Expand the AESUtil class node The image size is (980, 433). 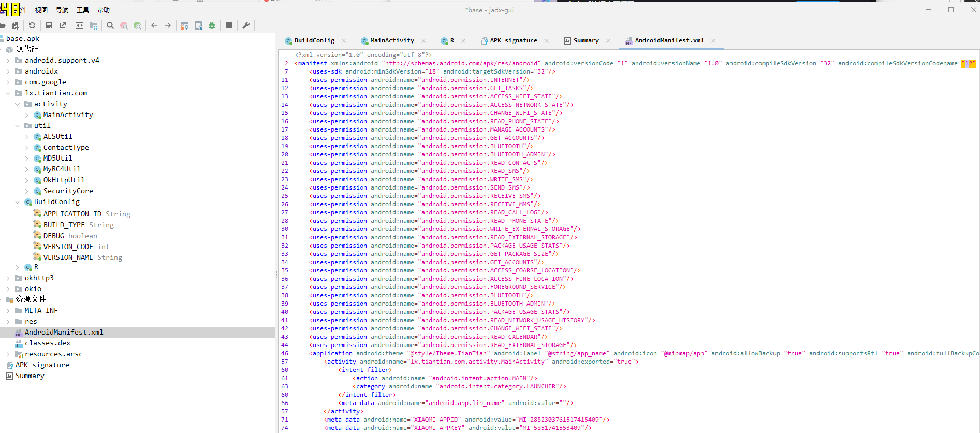coord(26,137)
